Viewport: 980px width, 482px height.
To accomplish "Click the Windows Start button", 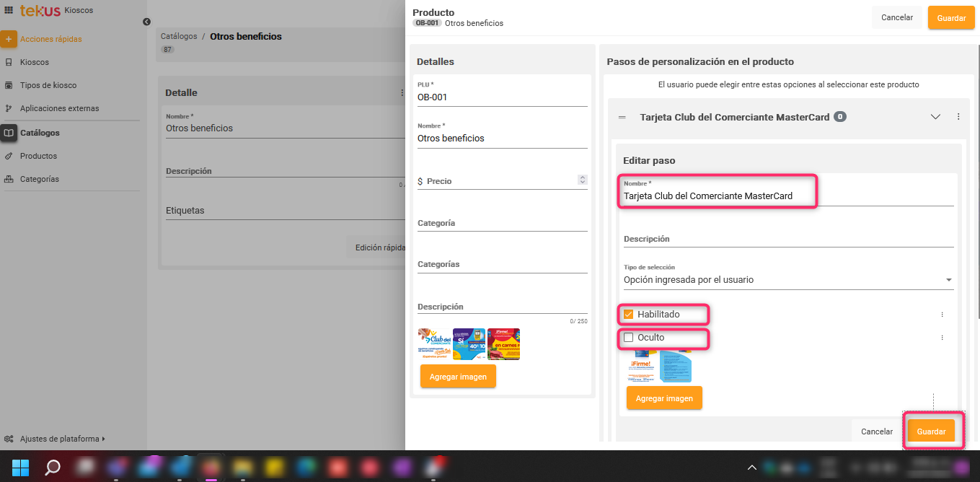I will (20, 468).
